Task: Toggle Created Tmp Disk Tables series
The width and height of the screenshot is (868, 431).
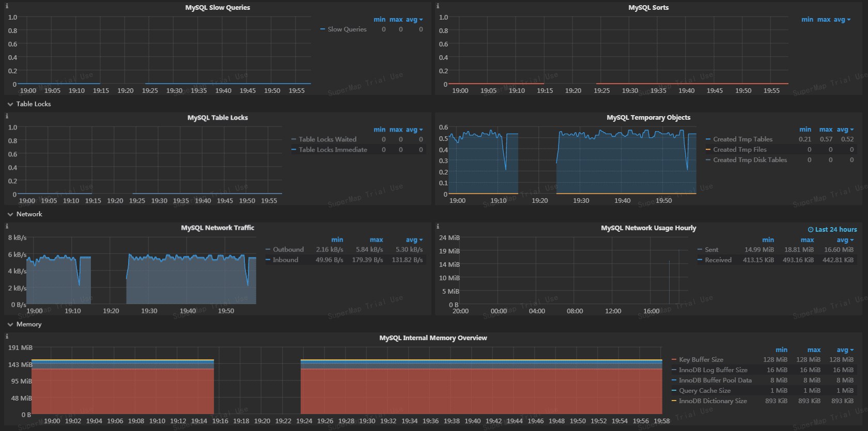Action: click(750, 160)
